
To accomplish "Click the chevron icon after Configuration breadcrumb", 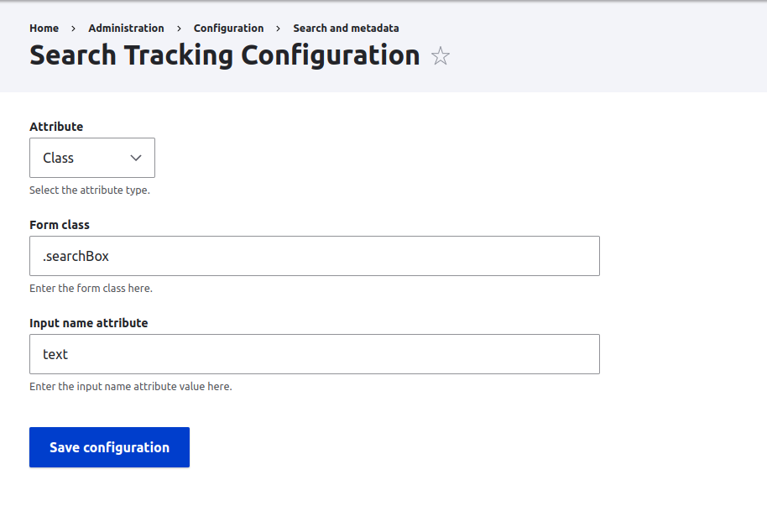I will [x=277, y=28].
